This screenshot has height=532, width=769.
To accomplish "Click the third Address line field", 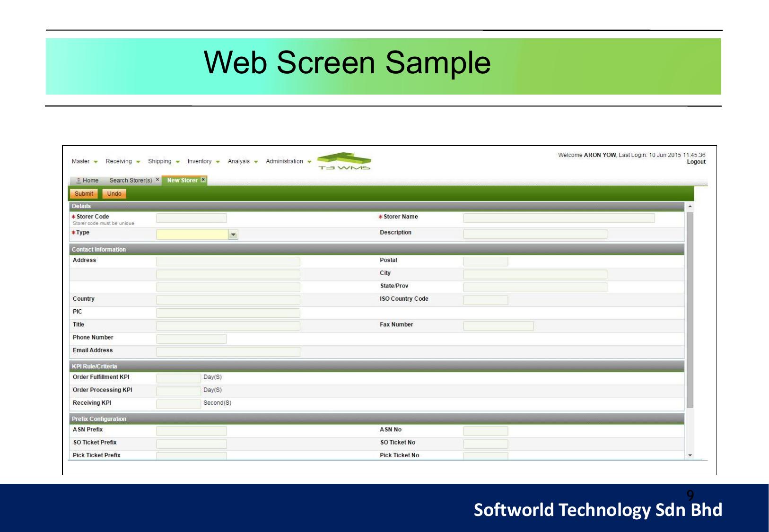I will click(228, 287).
